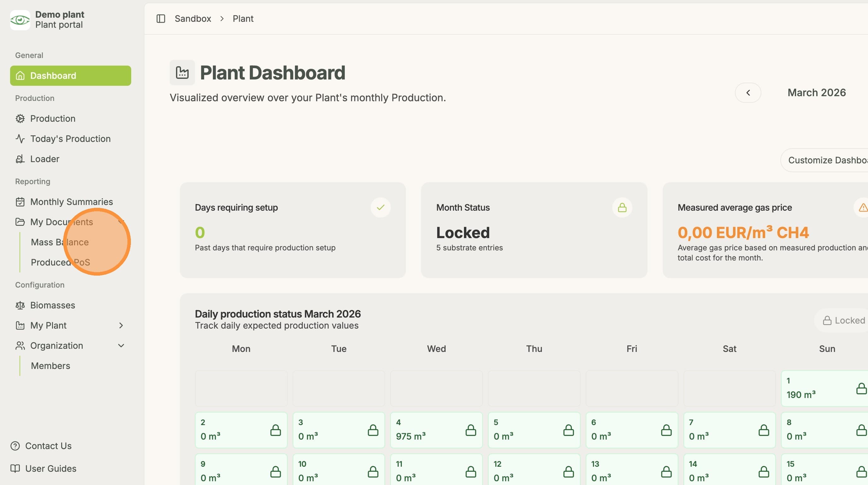Click "Past days that require production setup" text
Image resolution: width=868 pixels, height=485 pixels.
[x=265, y=248]
